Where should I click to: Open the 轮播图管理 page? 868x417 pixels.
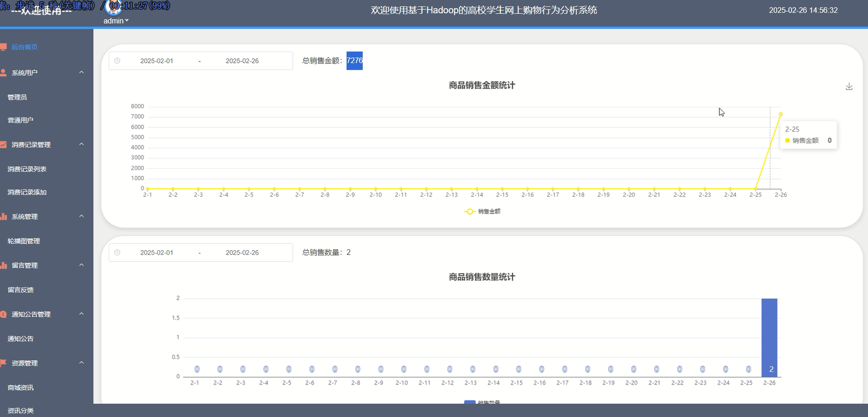(24, 241)
